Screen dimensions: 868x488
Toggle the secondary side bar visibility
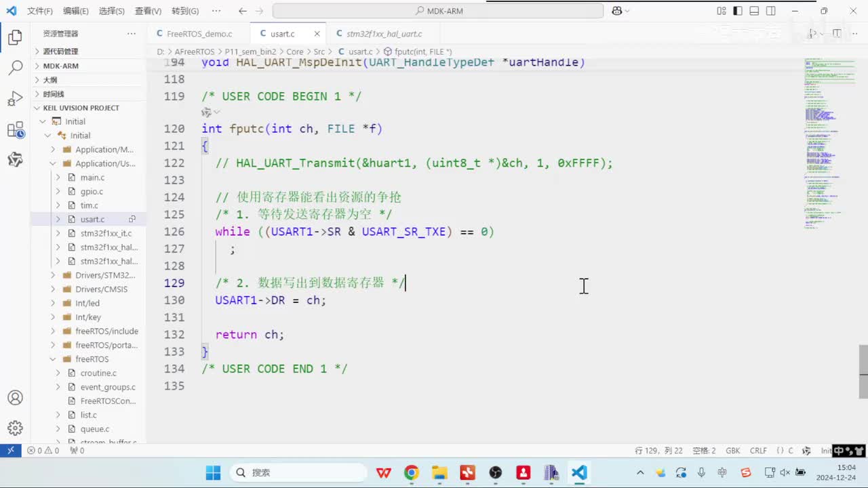(x=770, y=11)
